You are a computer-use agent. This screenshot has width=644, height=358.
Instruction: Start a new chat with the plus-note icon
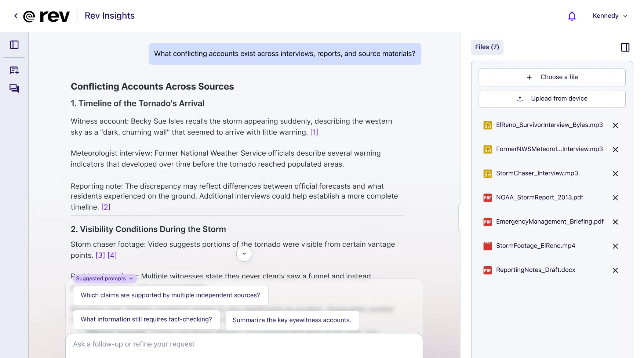(14, 70)
